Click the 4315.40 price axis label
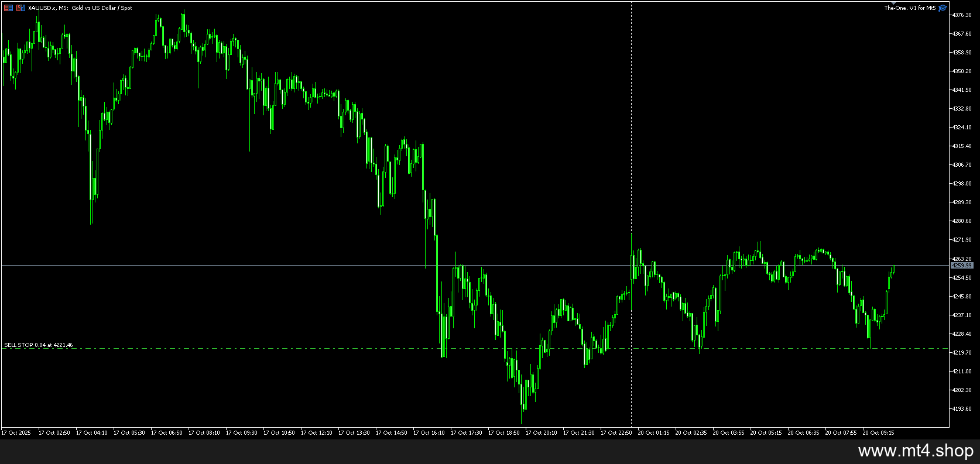The height and width of the screenshot is (464, 980). click(962, 146)
